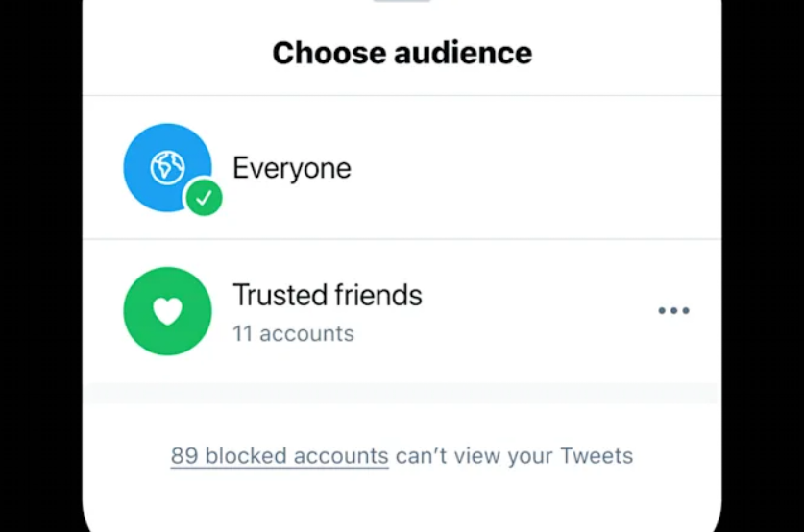Tap the blue globe Everyone icon

(167, 168)
